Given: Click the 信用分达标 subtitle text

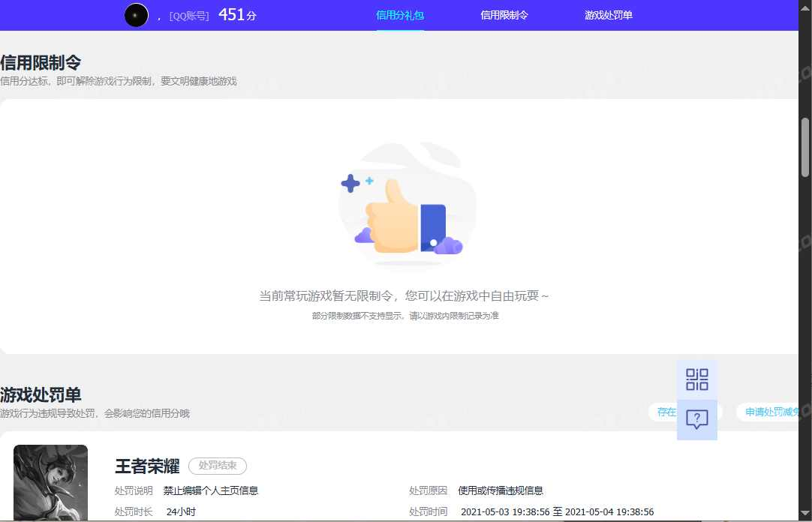Looking at the screenshot, I should coord(119,81).
